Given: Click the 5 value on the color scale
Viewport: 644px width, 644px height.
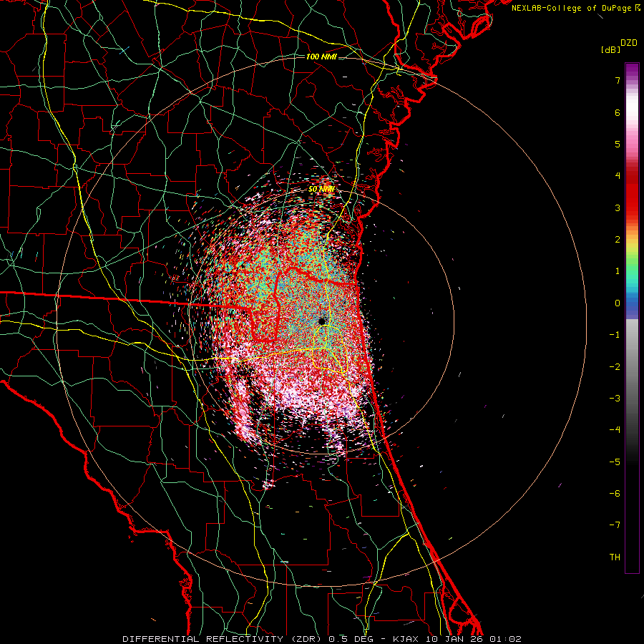Looking at the screenshot, I should pyautogui.click(x=618, y=144).
